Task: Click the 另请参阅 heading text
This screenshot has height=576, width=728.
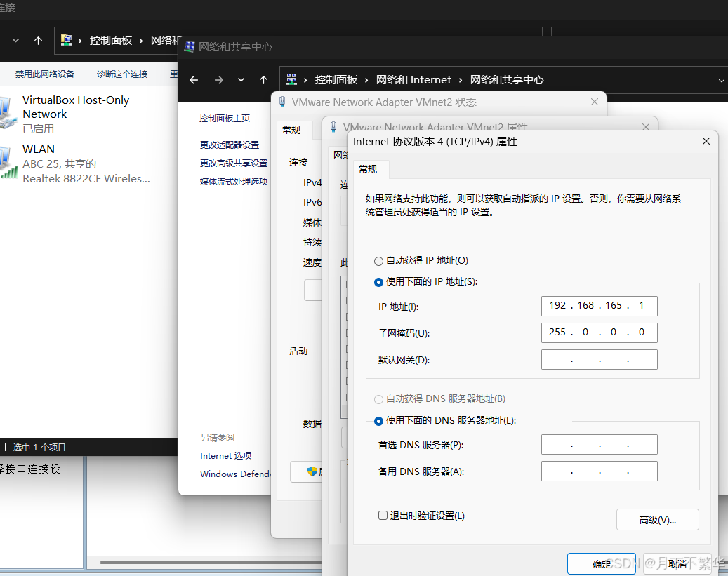Action: click(x=218, y=437)
